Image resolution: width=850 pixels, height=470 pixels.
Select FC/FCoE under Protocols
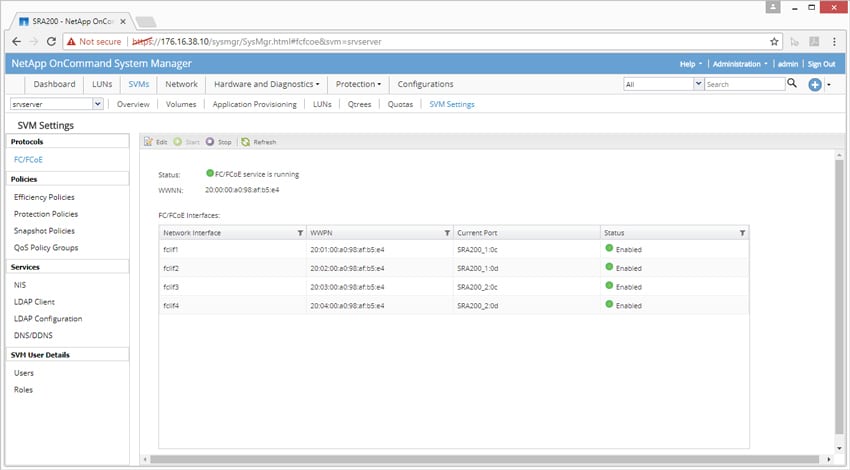point(28,159)
